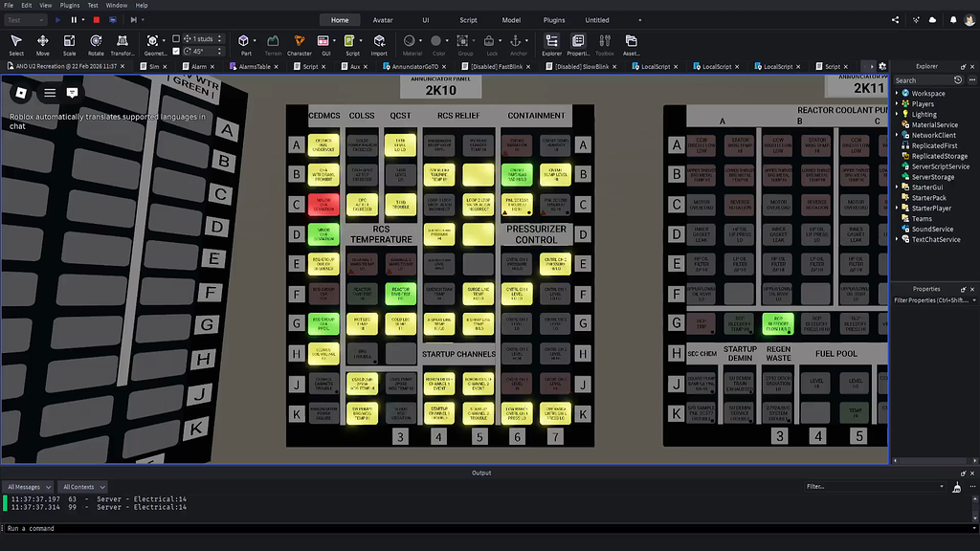980x551 pixels.
Task: Toggle the Explorer panel button
Action: tap(552, 44)
